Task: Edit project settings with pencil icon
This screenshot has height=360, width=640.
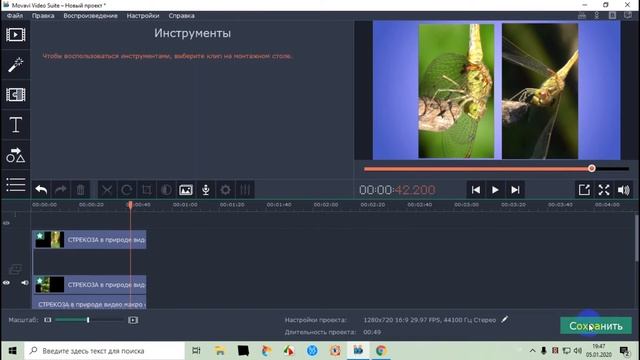Action: (504, 320)
